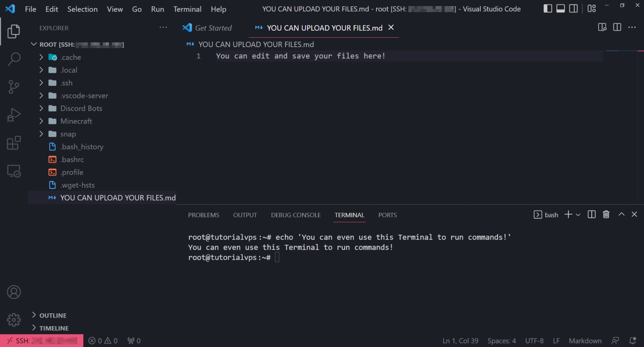Open the new terminal launch profile dropdown
644x347 pixels.
coord(578,215)
